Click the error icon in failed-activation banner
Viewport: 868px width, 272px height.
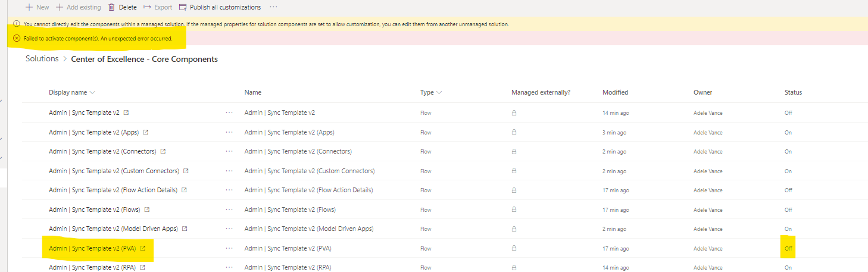coord(17,38)
